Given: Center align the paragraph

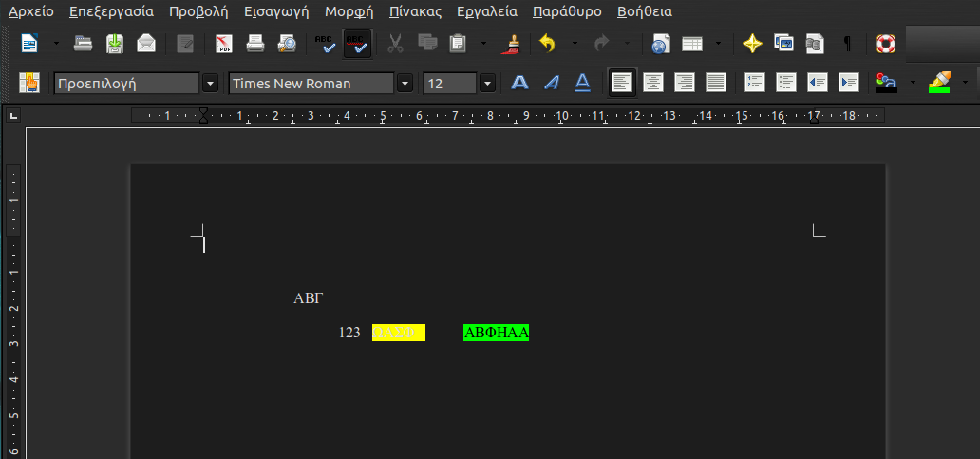Looking at the screenshot, I should [652, 84].
